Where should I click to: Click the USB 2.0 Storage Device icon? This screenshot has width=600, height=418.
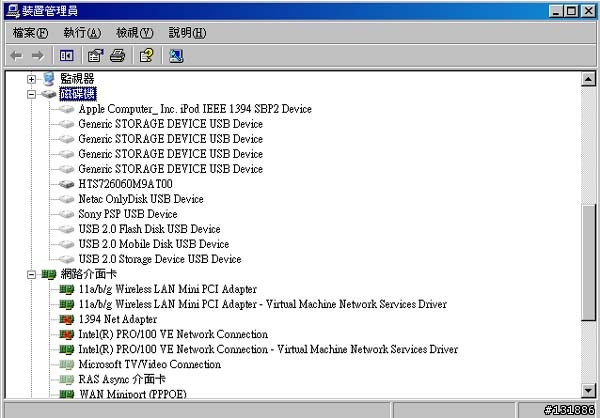pyautogui.click(x=66, y=259)
